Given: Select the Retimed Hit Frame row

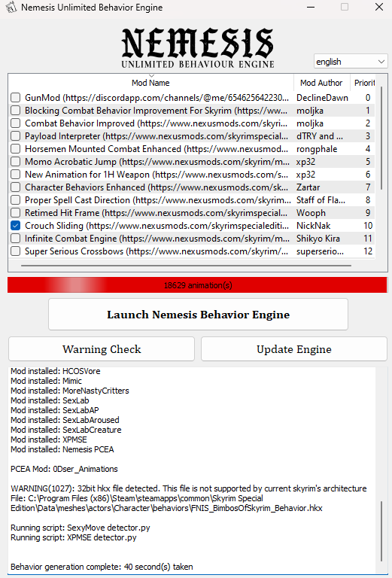Looking at the screenshot, I should [192, 213].
